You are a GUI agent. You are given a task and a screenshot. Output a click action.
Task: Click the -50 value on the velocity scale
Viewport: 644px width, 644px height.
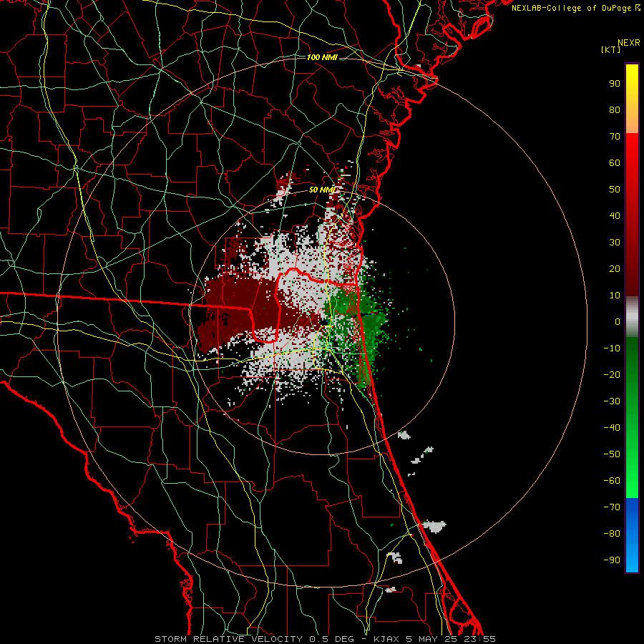[612, 454]
